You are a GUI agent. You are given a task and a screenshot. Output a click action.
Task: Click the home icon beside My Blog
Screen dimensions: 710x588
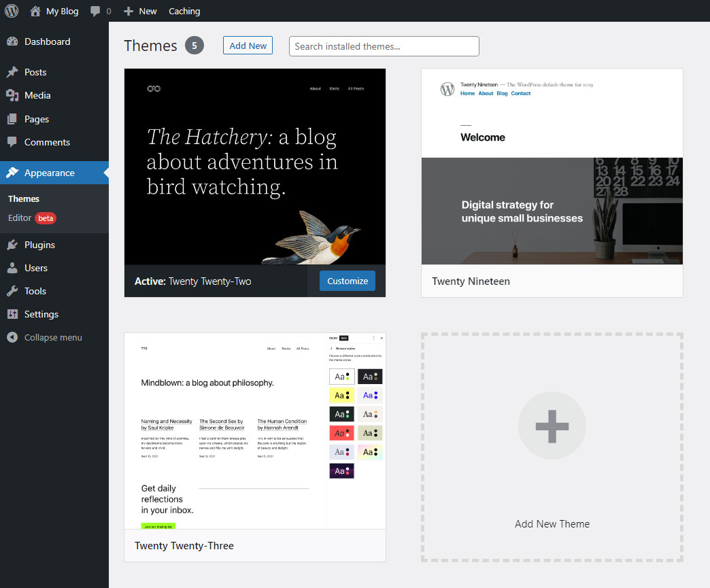[x=35, y=11]
